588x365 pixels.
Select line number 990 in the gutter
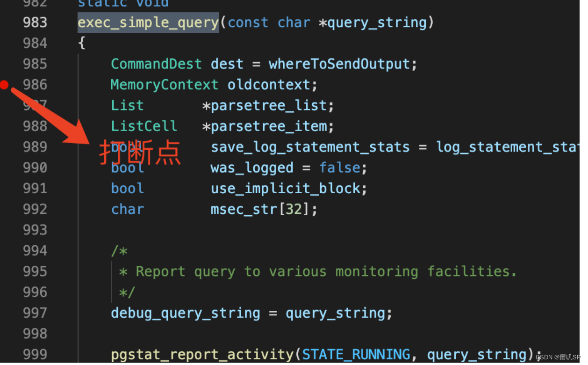35,168
